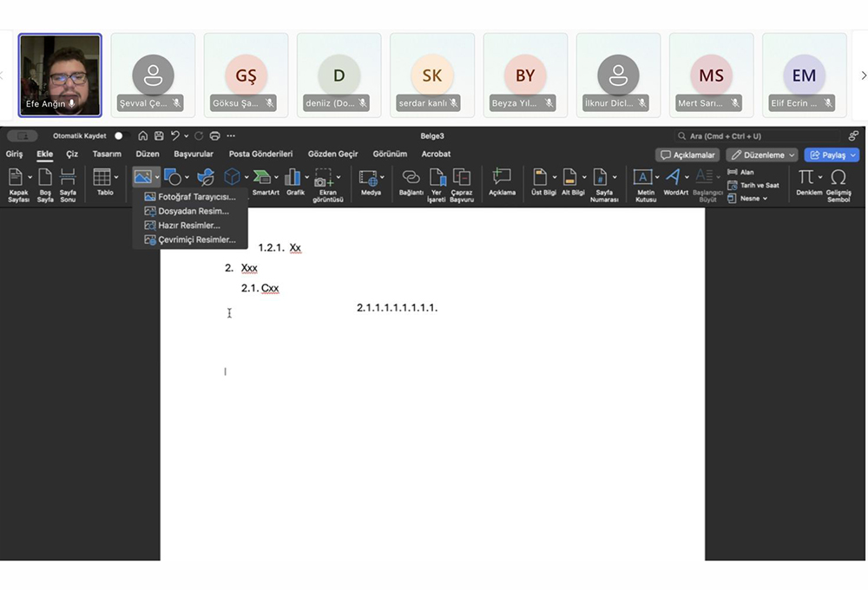The width and height of the screenshot is (868, 590).
Task: Toggle mute icon on deniiz participant tile
Action: pyautogui.click(x=363, y=103)
